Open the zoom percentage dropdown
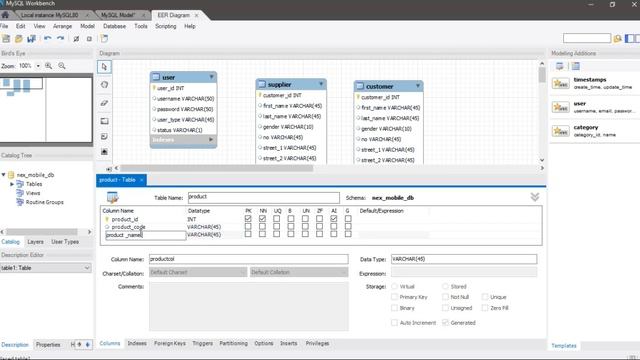640x360 pixels. tap(38, 66)
